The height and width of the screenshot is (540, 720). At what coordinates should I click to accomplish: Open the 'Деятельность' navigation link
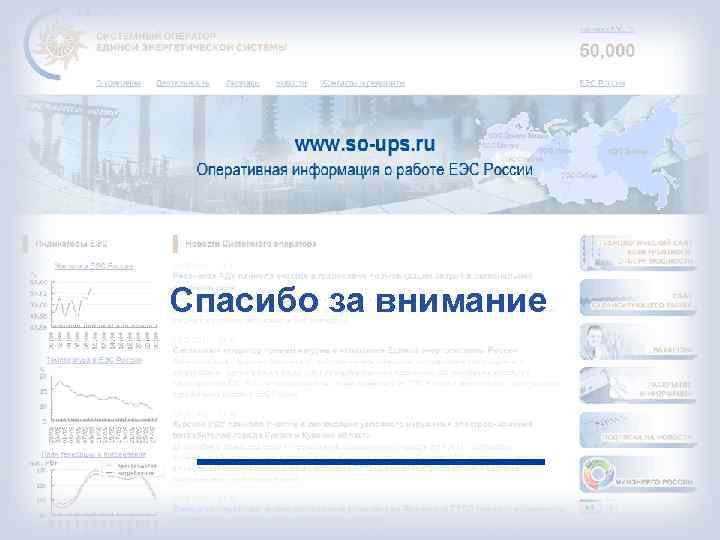(x=183, y=83)
